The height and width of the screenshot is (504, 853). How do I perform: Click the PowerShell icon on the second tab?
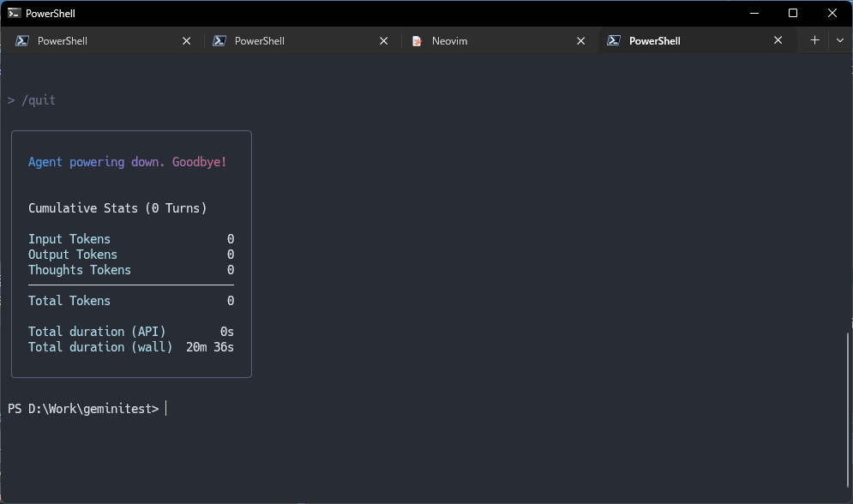tap(219, 41)
